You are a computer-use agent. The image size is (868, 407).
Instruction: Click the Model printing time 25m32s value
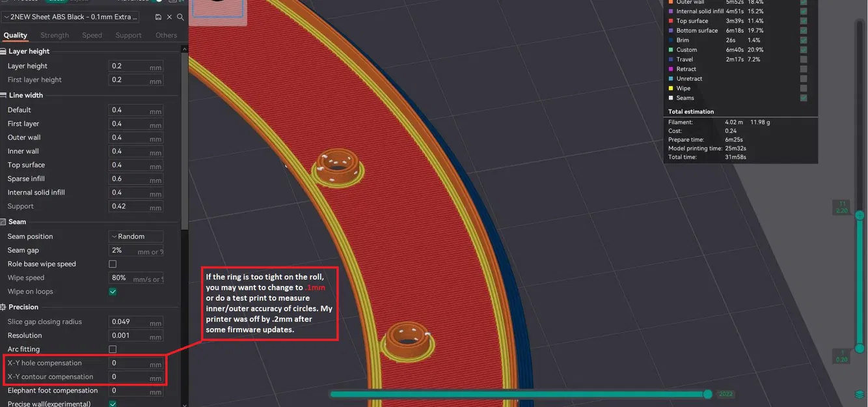[735, 148]
